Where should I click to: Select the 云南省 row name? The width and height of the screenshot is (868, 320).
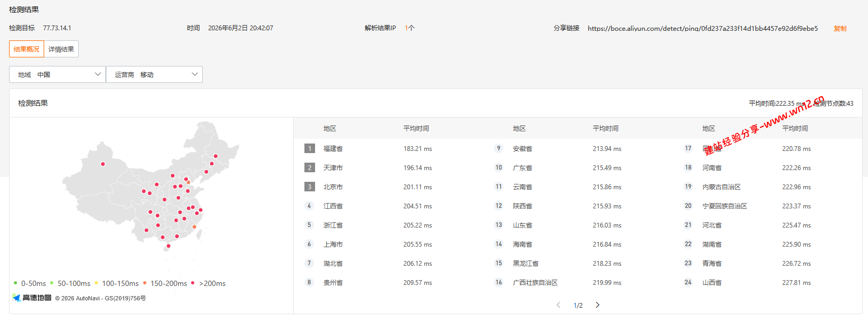[x=523, y=187]
